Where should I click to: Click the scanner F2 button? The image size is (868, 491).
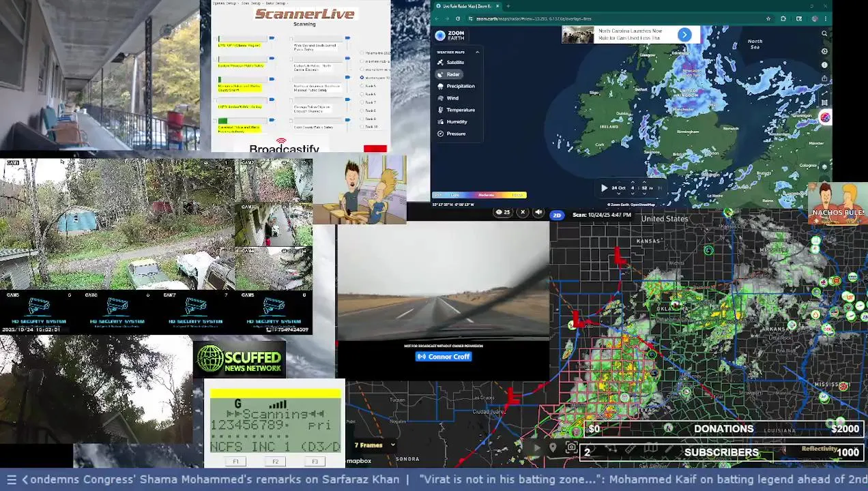pos(275,462)
